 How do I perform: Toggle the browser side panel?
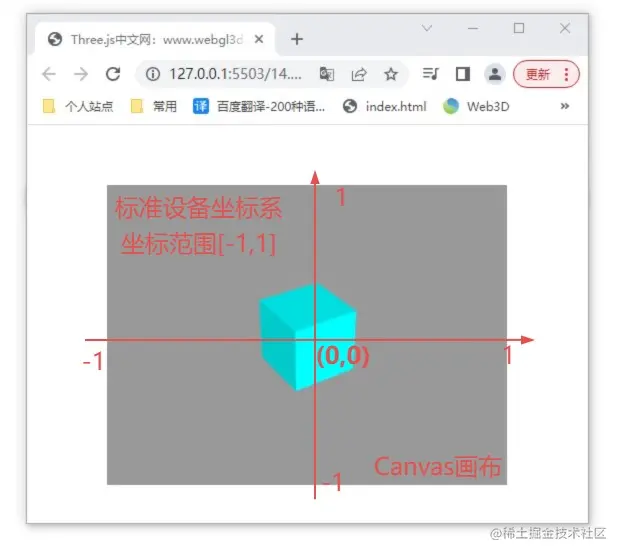click(x=463, y=74)
